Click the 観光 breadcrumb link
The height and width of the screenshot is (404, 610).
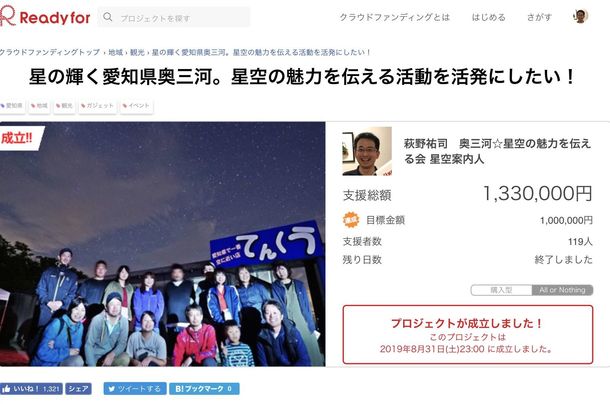click(x=137, y=52)
